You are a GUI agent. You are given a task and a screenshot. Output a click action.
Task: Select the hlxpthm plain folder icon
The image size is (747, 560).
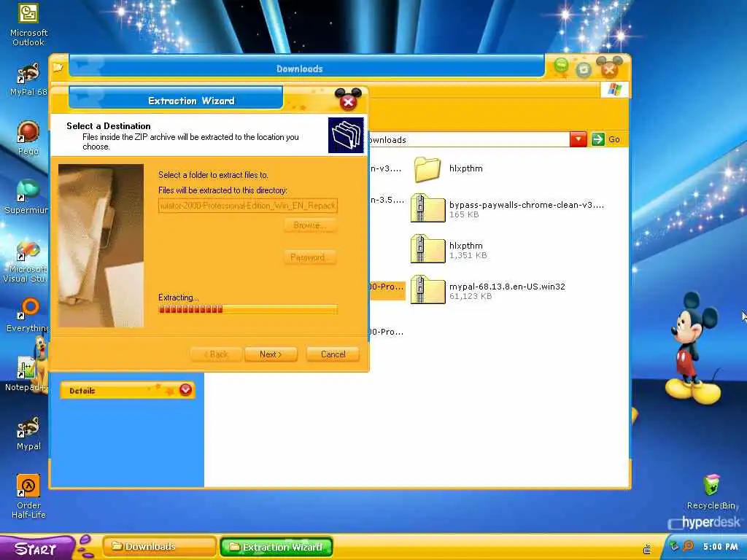point(427,169)
